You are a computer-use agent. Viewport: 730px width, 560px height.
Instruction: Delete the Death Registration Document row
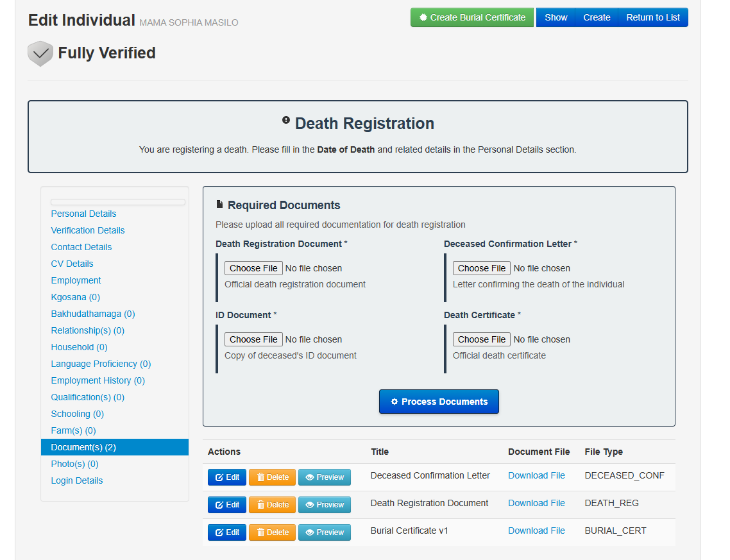point(272,505)
